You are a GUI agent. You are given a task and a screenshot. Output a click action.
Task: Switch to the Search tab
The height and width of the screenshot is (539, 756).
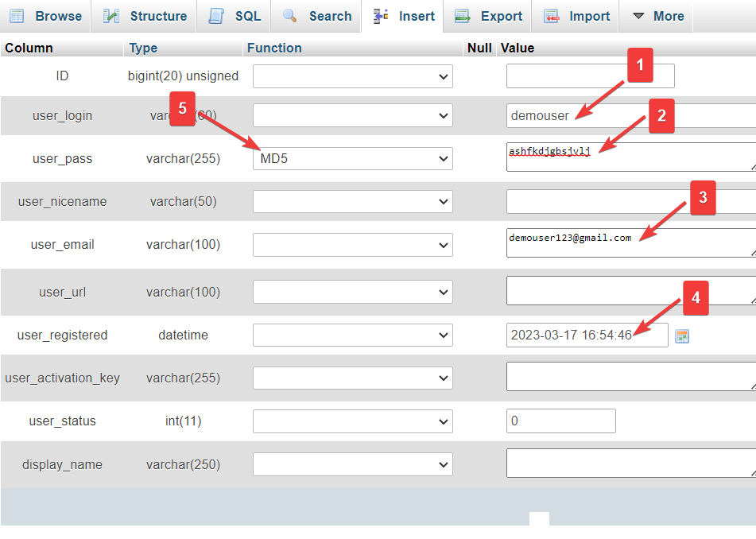point(316,15)
